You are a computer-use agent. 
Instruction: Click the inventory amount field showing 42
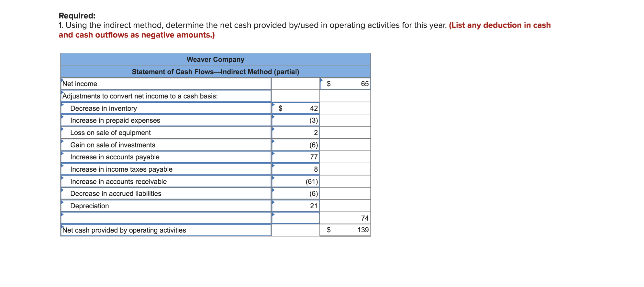295,108
